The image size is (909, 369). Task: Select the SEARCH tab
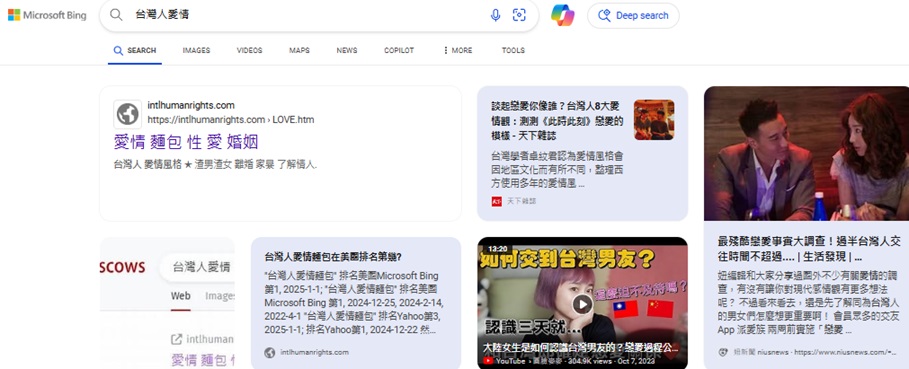(134, 50)
